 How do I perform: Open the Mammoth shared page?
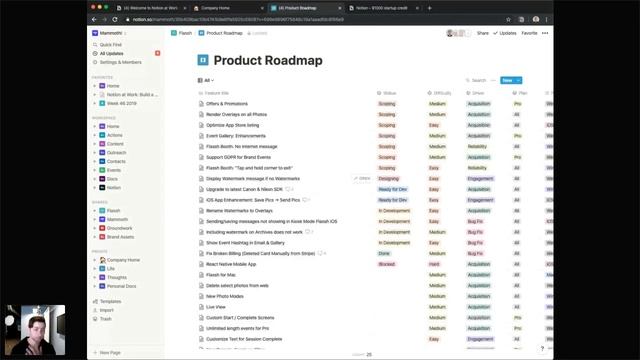pos(117,219)
